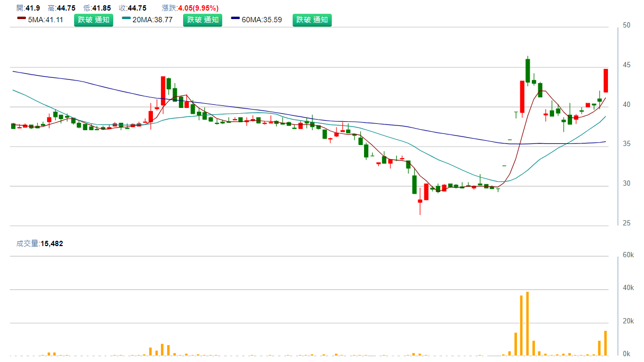Click the navy 60MA legend swatch
The width and height of the screenshot is (644, 362).
[235, 19]
